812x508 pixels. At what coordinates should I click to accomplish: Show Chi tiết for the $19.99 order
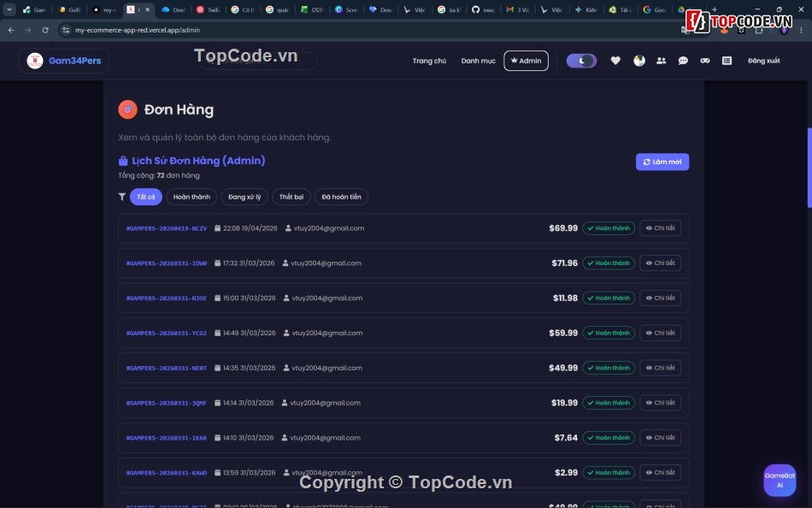coord(660,403)
